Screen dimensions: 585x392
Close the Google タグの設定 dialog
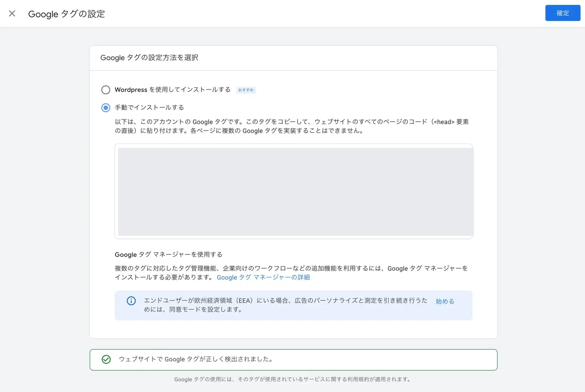coord(12,14)
